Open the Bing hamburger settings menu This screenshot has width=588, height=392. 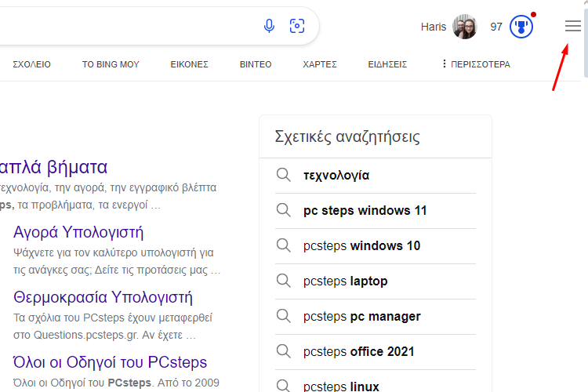click(572, 26)
